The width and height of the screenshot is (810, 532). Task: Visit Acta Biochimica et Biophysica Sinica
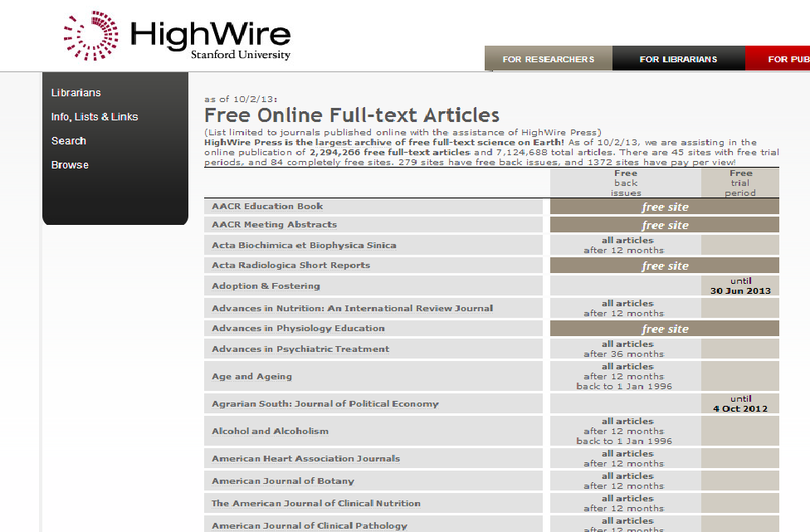(304, 246)
